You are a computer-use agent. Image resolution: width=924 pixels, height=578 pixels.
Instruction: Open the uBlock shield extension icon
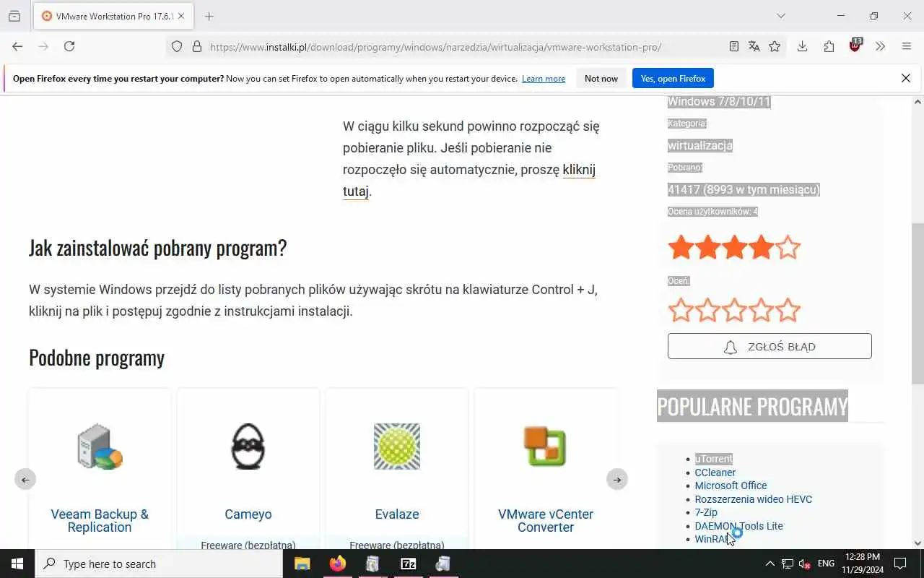(855, 46)
